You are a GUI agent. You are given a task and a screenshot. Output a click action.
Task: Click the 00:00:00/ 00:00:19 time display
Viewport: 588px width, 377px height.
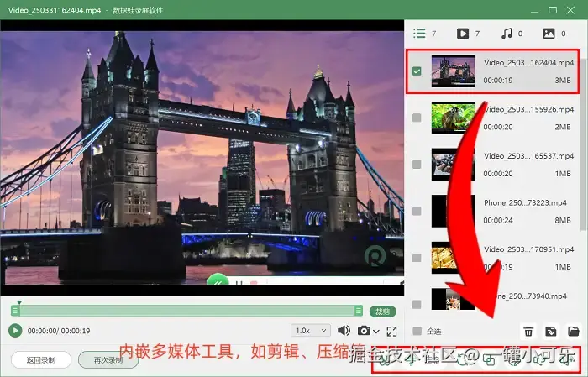tap(59, 331)
